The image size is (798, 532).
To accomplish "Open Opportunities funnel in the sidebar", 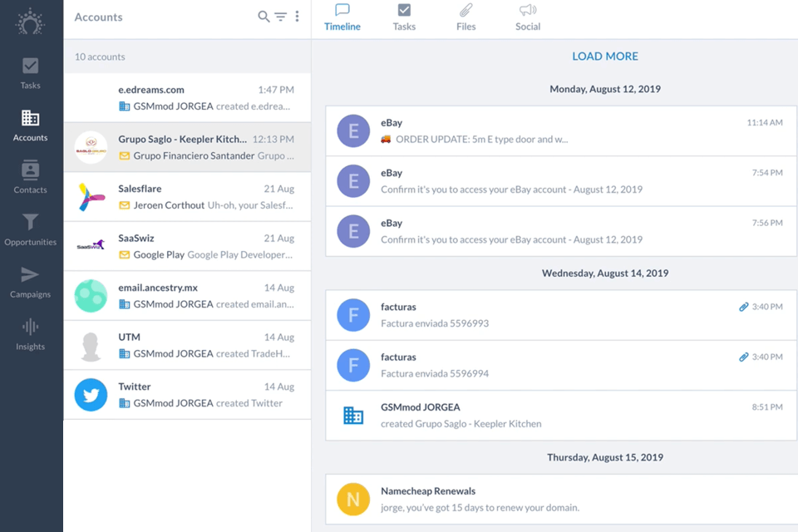I will 30,230.
